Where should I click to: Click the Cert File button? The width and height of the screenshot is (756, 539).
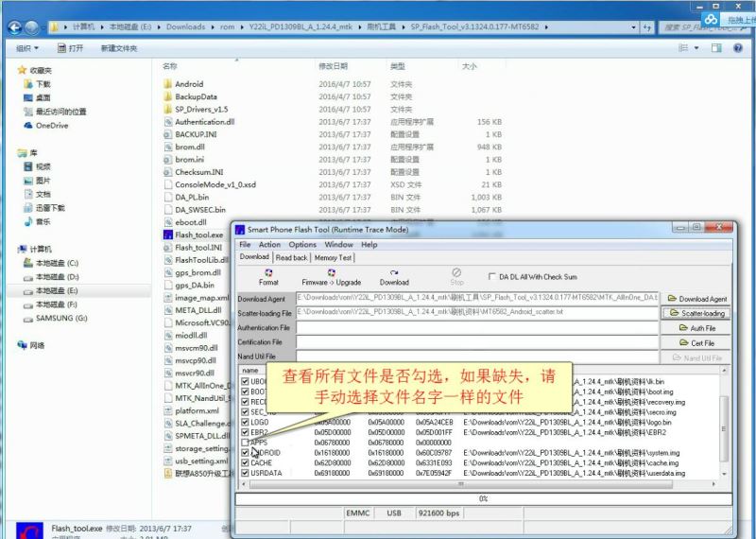[x=696, y=343]
